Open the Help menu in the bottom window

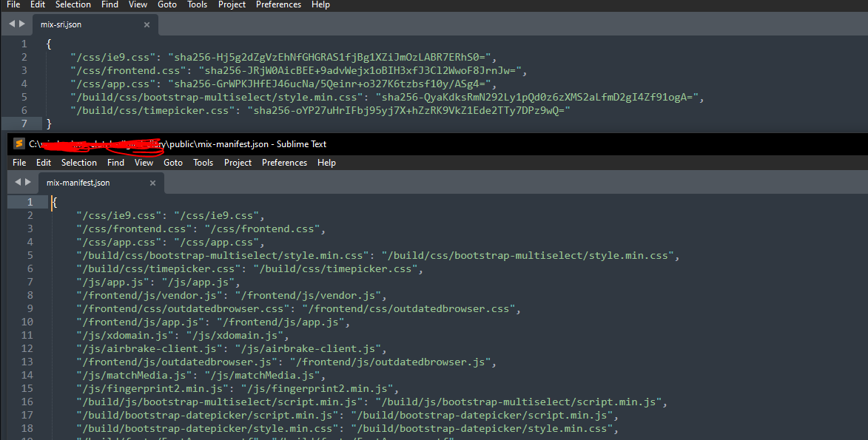(326, 162)
